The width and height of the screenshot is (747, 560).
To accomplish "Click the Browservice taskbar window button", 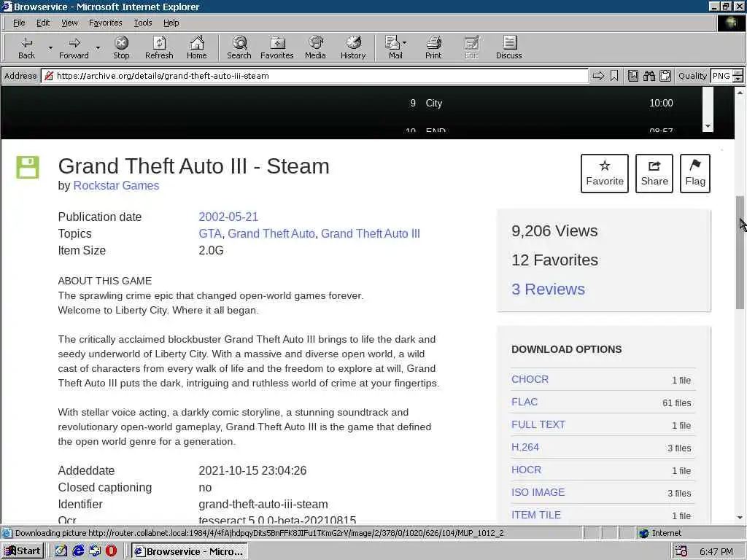I will coord(189,551).
